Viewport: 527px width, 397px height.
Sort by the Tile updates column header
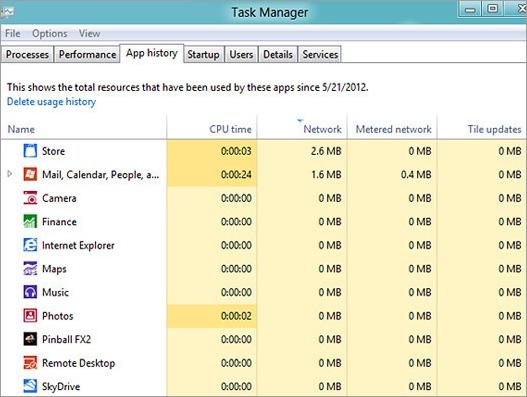coord(482,129)
